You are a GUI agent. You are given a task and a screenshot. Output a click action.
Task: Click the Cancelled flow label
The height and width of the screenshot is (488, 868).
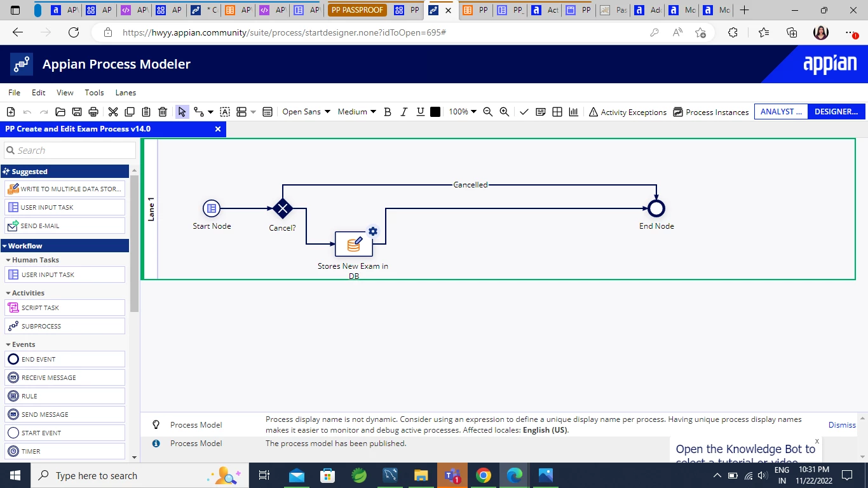(471, 185)
